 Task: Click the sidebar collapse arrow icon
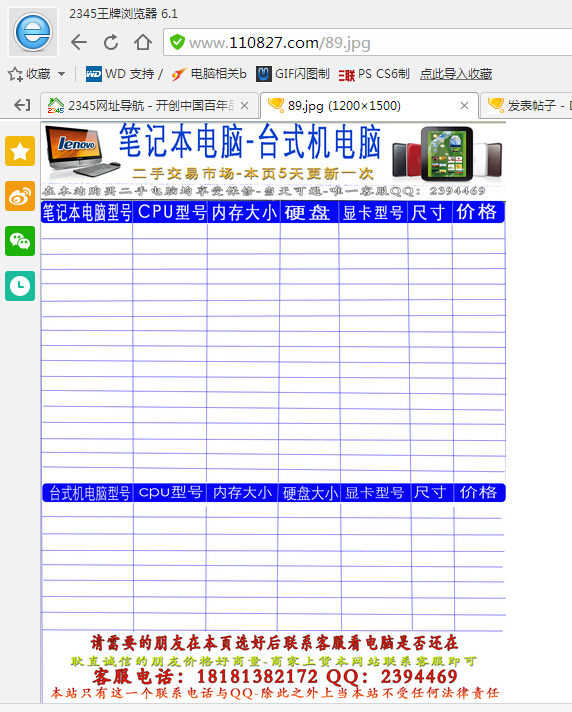point(22,105)
